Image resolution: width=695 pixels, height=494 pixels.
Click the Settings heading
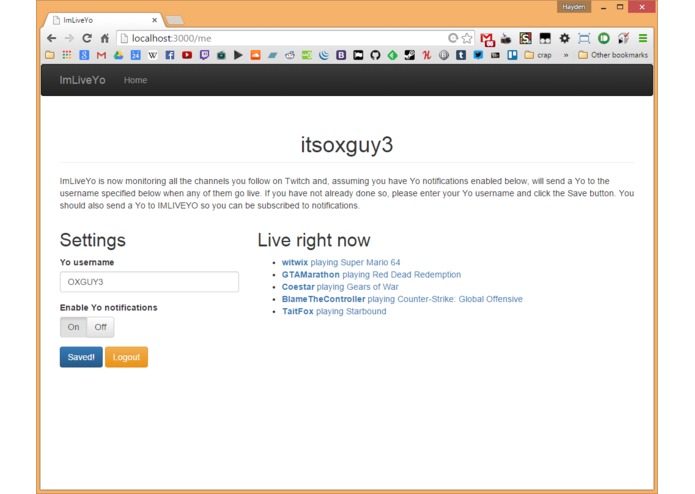click(93, 240)
